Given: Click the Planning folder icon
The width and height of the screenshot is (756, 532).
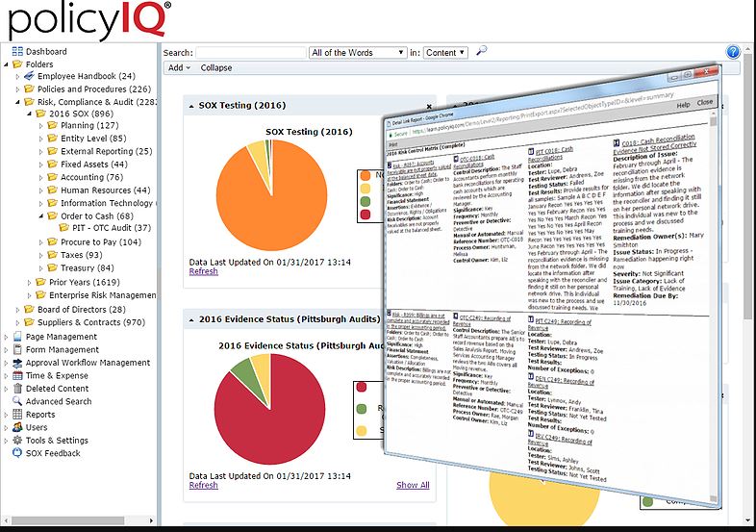Looking at the screenshot, I should click(53, 125).
